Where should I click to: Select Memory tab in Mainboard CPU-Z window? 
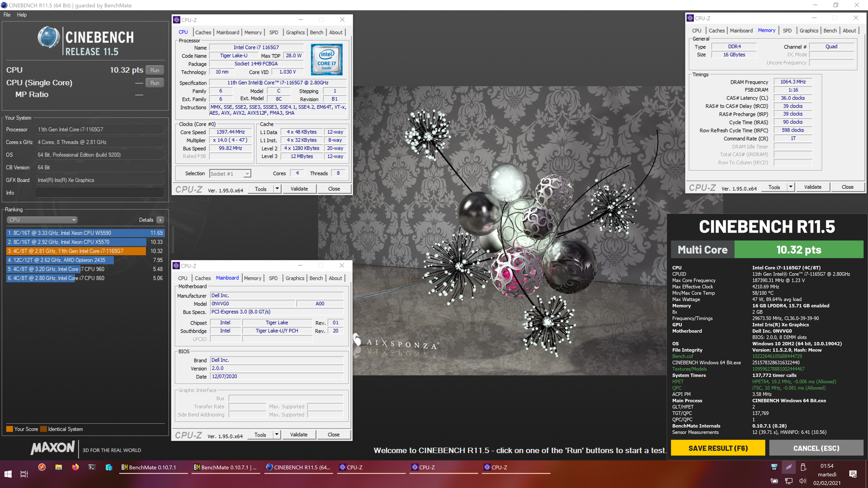[x=253, y=278]
